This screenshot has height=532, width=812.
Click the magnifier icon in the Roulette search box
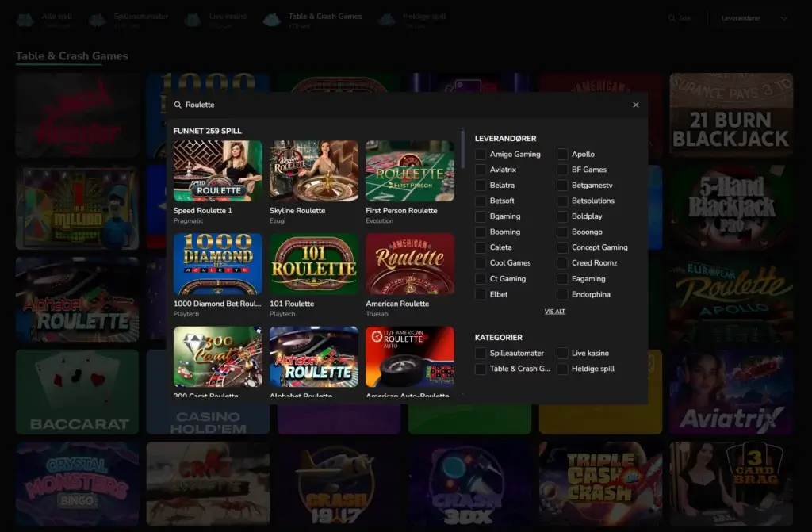(x=178, y=105)
